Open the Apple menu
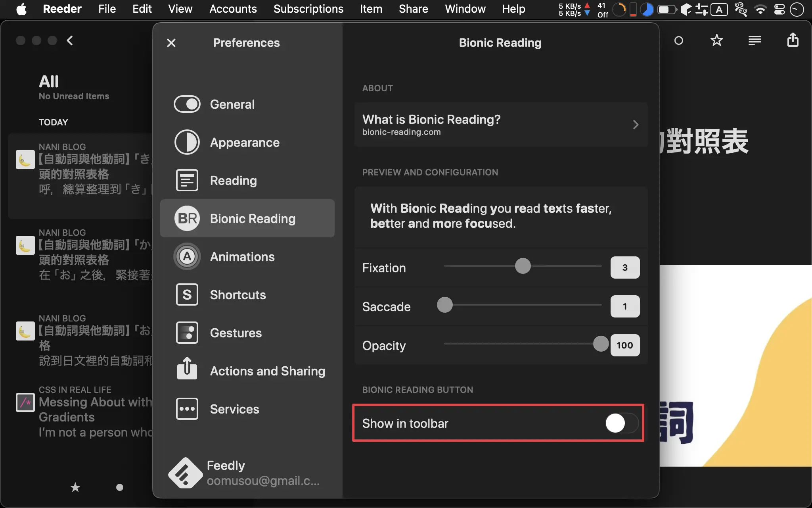Viewport: 812px width, 508px height. click(22, 9)
